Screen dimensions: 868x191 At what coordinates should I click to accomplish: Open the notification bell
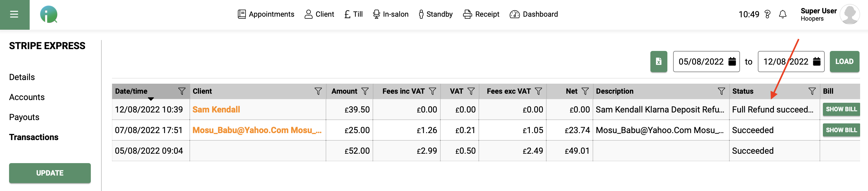click(x=782, y=14)
